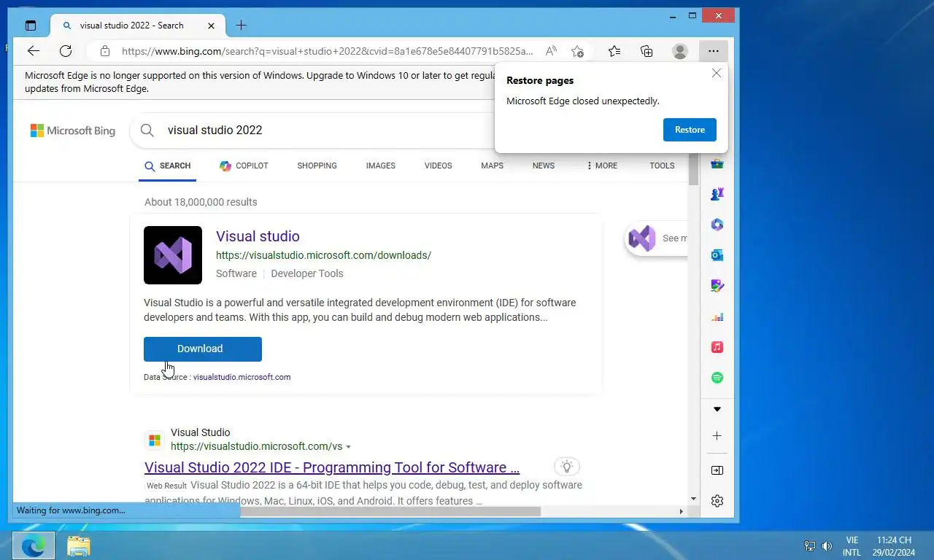The height and width of the screenshot is (560, 934).
Task: Open Outlook from the sidebar
Action: [x=717, y=255]
